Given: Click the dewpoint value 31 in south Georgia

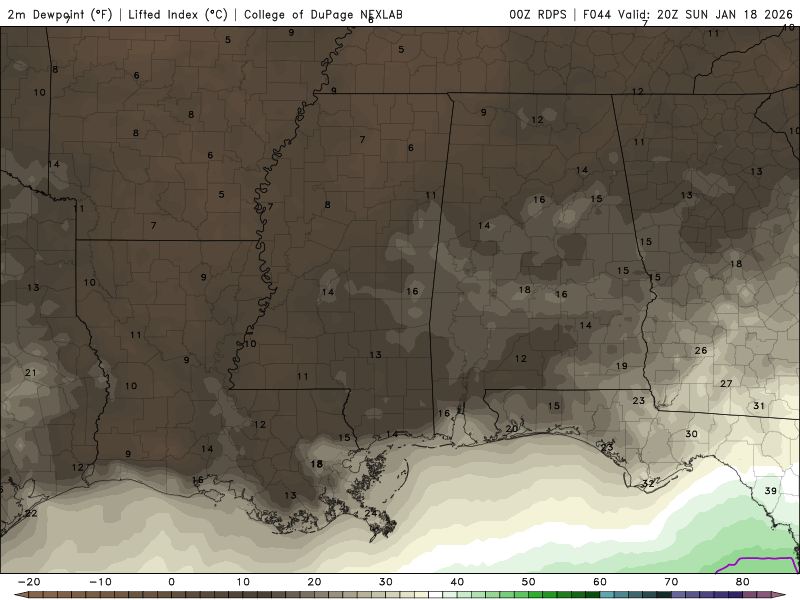Looking at the screenshot, I should [x=759, y=406].
